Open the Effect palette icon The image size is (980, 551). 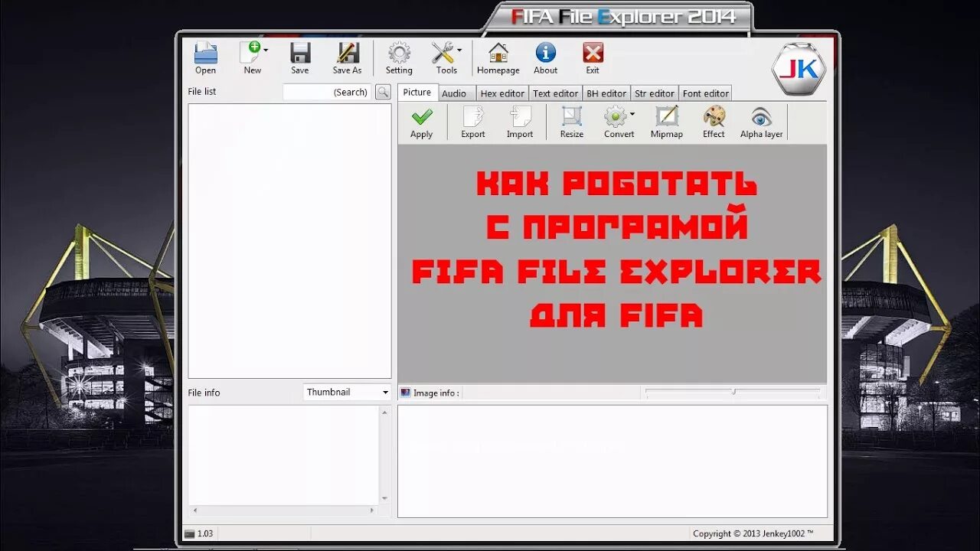coord(714,116)
